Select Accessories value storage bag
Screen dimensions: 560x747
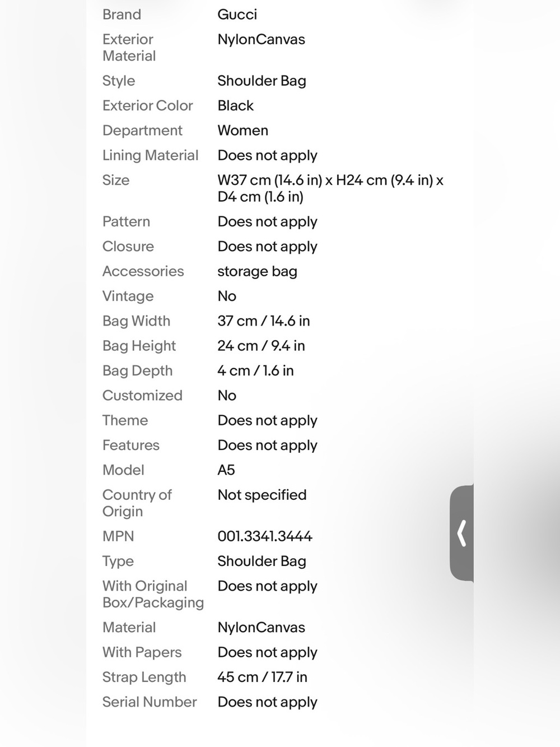click(x=257, y=271)
